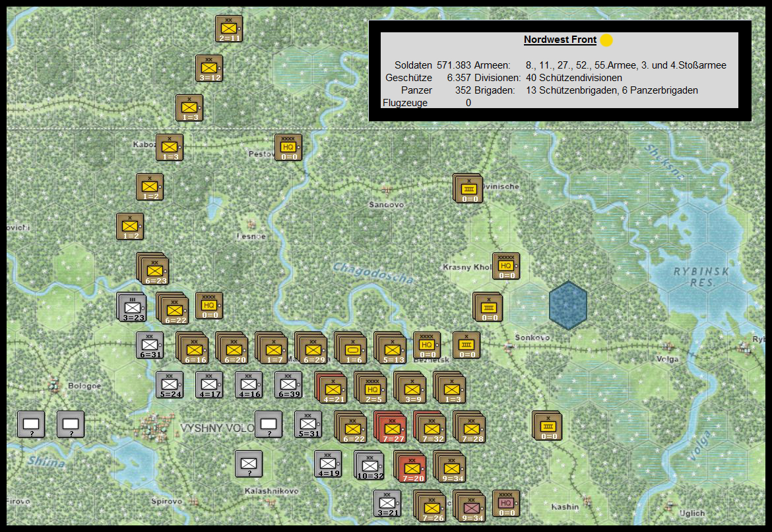This screenshot has height=532, width=772.
Task: Click the gray 5=24 division counter
Action: coord(170,384)
